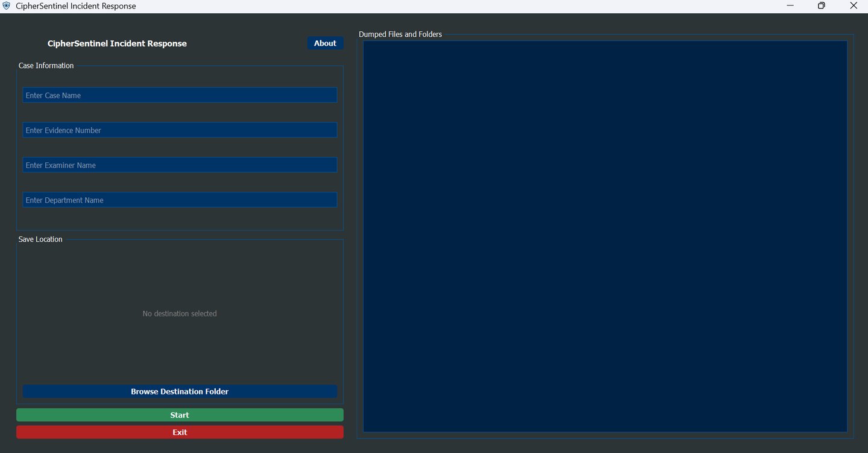Click the 'Case Information' group label
The height and width of the screenshot is (453, 868).
(46, 66)
